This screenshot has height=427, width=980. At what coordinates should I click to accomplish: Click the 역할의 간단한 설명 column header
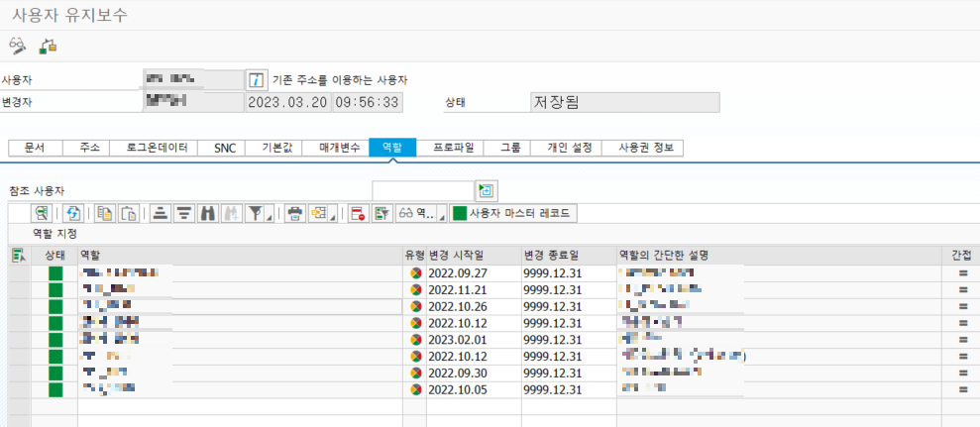point(779,255)
